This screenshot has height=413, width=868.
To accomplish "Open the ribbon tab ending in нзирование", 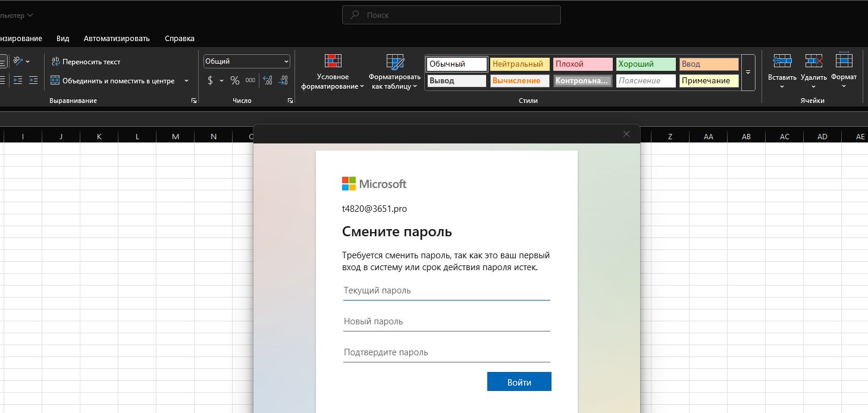I will pyautogui.click(x=21, y=38).
